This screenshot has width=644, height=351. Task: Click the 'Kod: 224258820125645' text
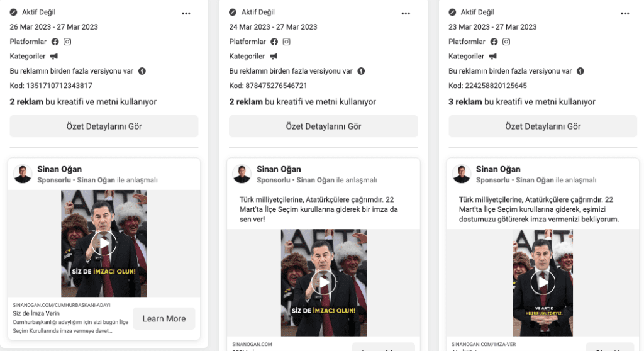tap(487, 86)
